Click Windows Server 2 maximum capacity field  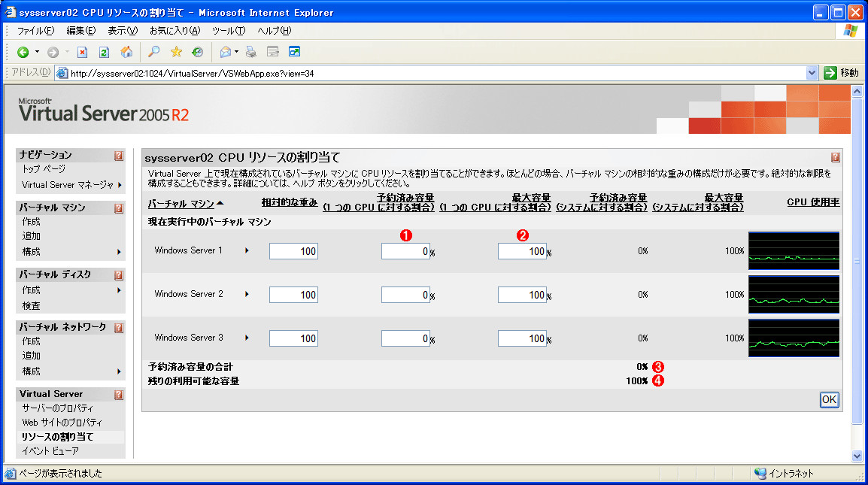(x=522, y=295)
